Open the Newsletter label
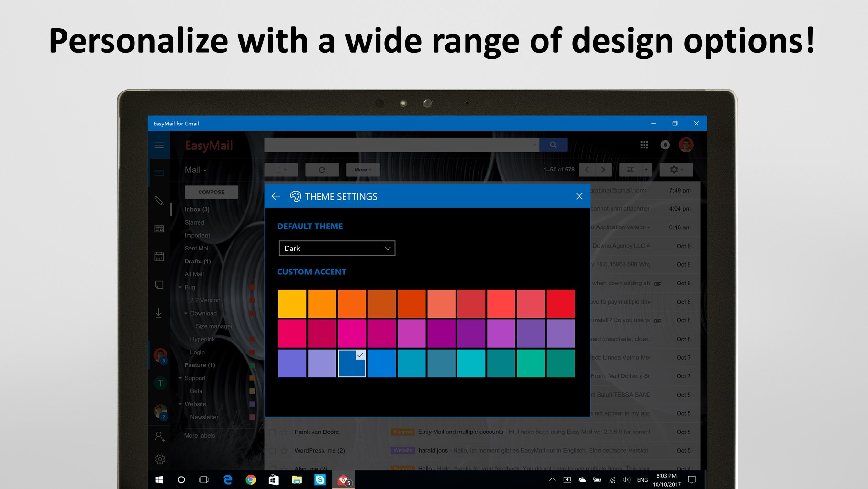Viewport: 868px width, 489px height. click(204, 417)
